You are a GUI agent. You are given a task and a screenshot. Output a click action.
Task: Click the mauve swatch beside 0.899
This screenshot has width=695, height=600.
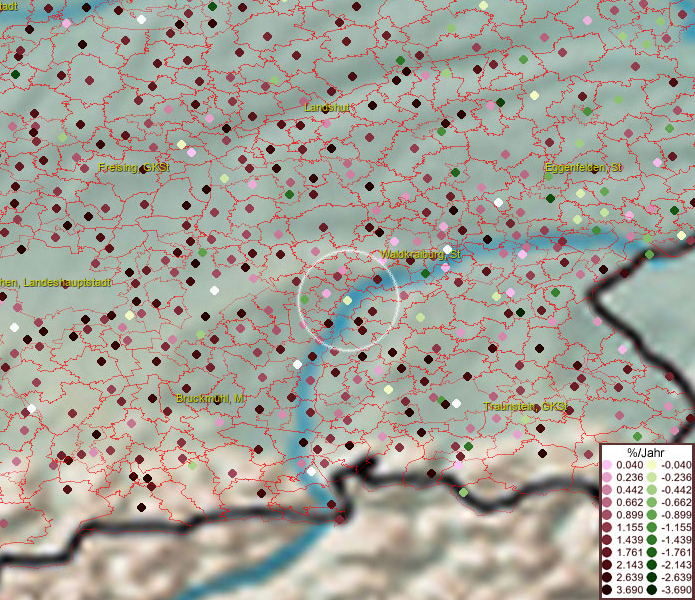coord(607,515)
